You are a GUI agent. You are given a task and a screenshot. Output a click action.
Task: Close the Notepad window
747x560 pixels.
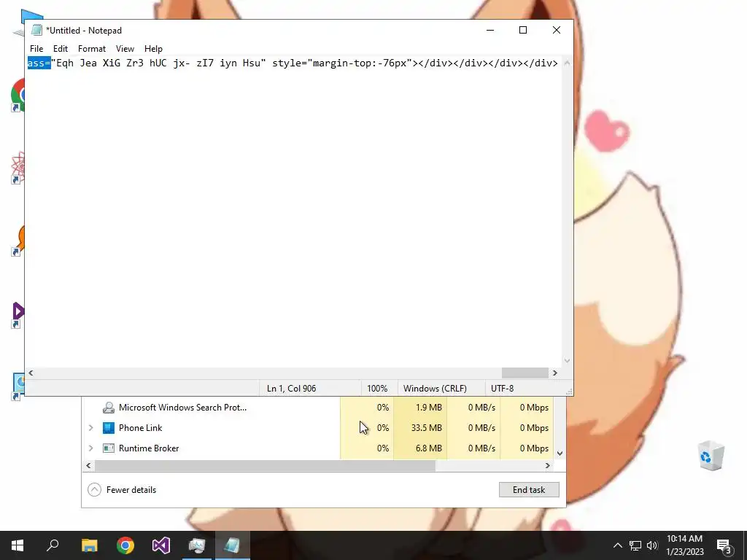point(557,30)
